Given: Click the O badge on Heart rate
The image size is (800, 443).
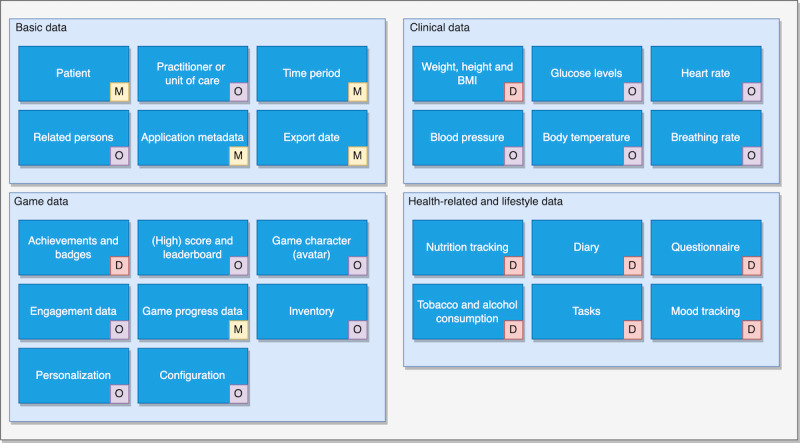Looking at the screenshot, I should tap(751, 92).
